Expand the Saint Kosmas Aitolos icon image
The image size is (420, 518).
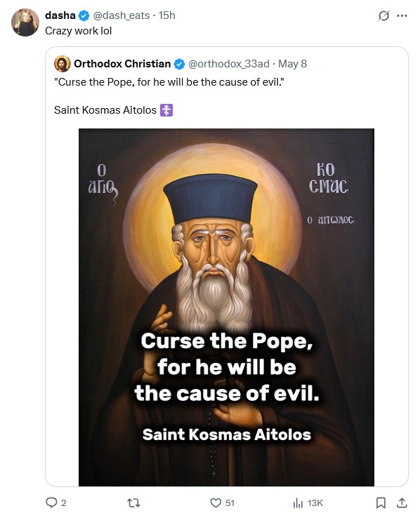226,307
